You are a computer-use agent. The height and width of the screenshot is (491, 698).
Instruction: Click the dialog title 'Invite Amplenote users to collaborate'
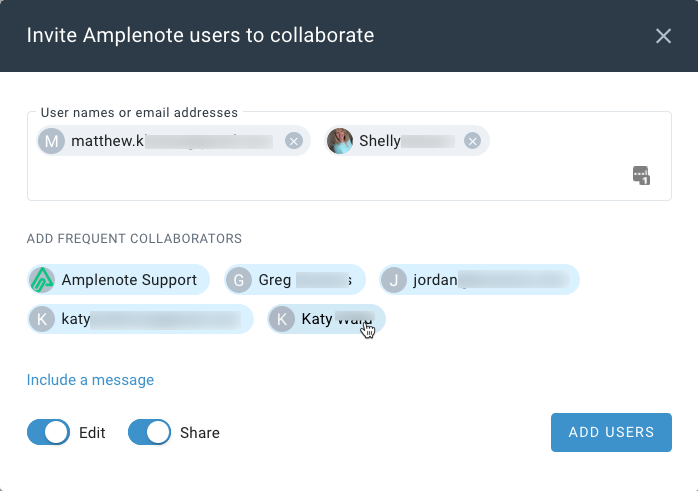point(200,36)
